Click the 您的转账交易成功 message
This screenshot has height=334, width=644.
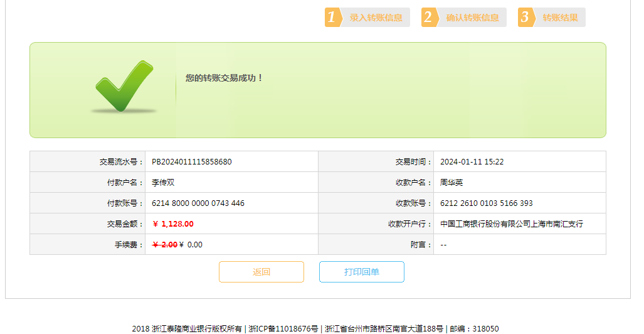tap(224, 78)
